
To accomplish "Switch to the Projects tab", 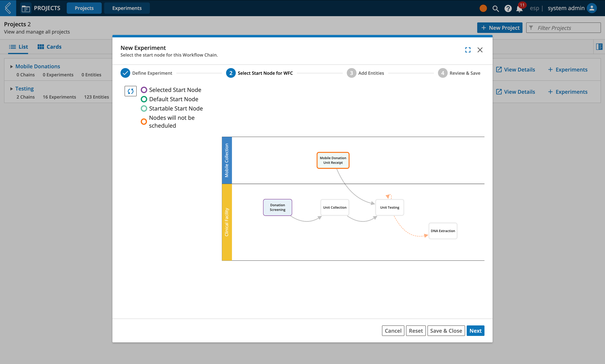I will (84, 8).
